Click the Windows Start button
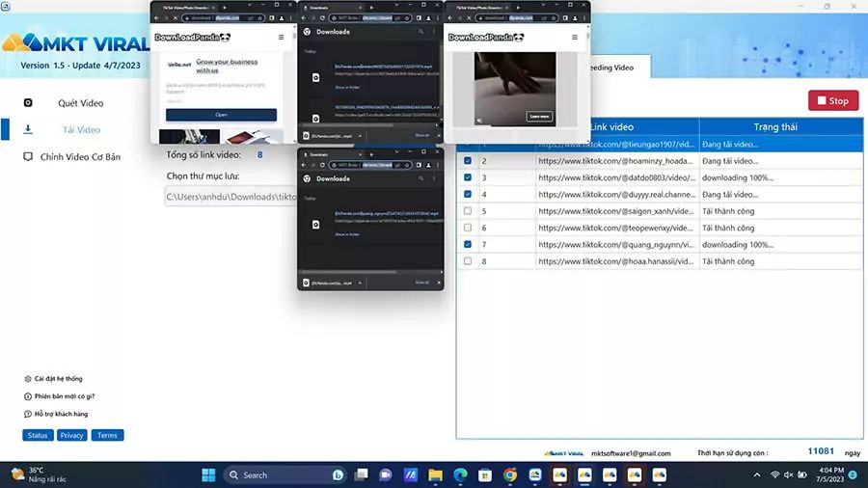 208,474
